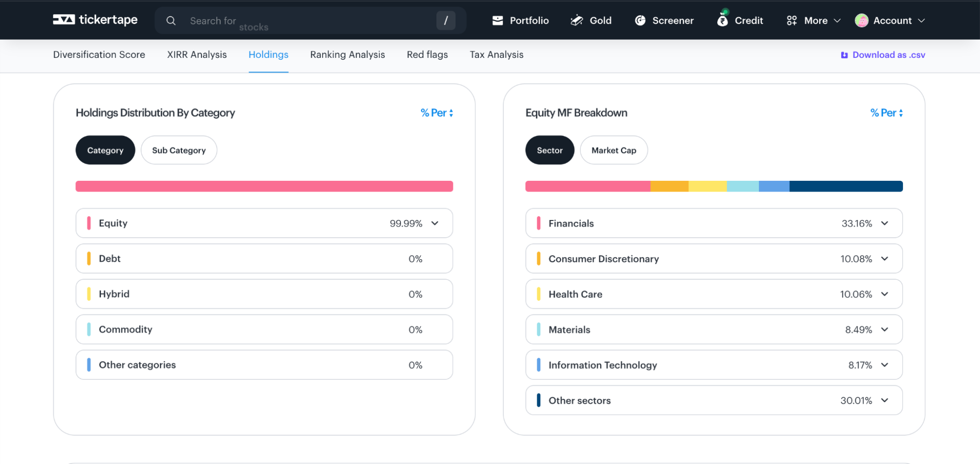
Task: Click the dark blue segment of sector bar
Action: coord(846,186)
